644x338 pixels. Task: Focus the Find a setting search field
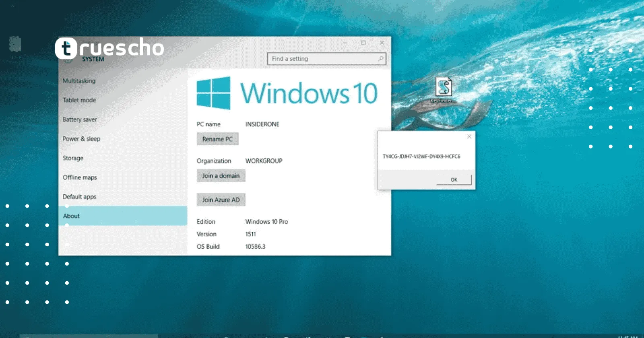pyautogui.click(x=322, y=59)
